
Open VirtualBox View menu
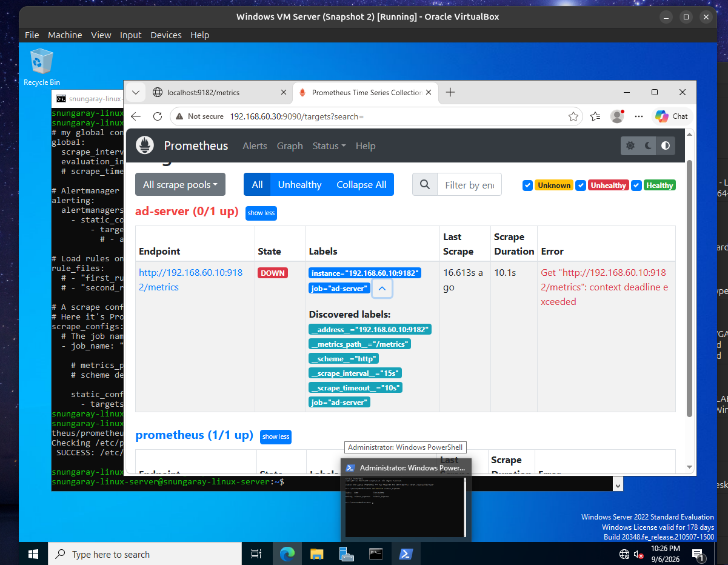[101, 35]
